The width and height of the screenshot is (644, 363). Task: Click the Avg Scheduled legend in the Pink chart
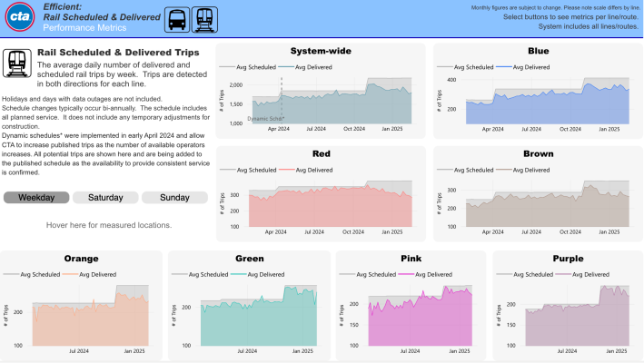point(375,273)
